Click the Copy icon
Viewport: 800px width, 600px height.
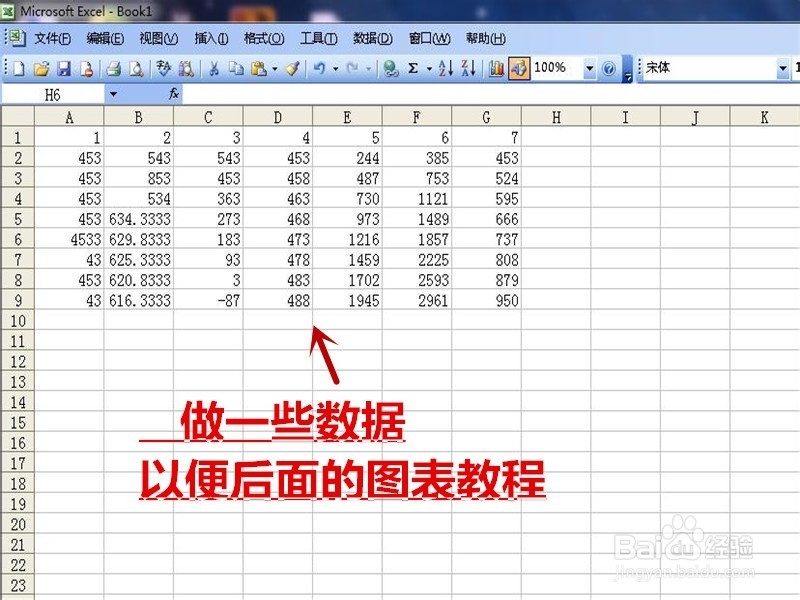click(x=238, y=68)
